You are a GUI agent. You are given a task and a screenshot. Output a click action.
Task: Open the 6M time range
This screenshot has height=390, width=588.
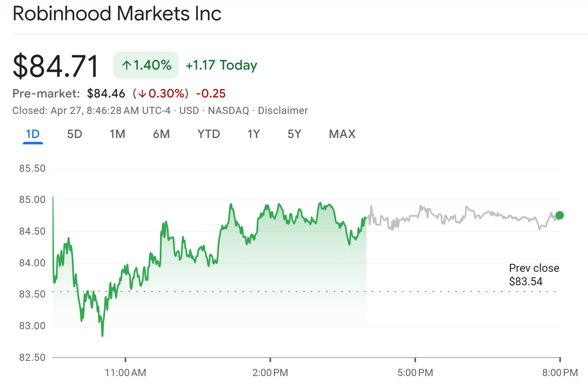click(161, 134)
